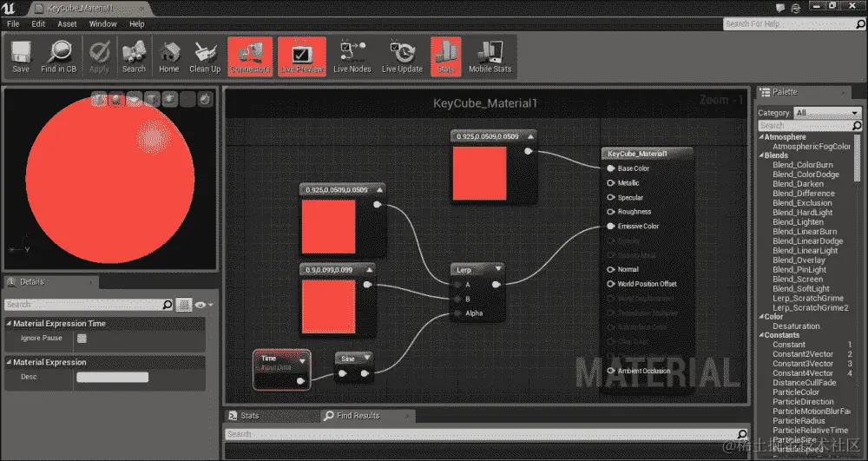Collapse the Atmosphere palette category
Viewport: 868px width, 461px height.
click(x=762, y=136)
